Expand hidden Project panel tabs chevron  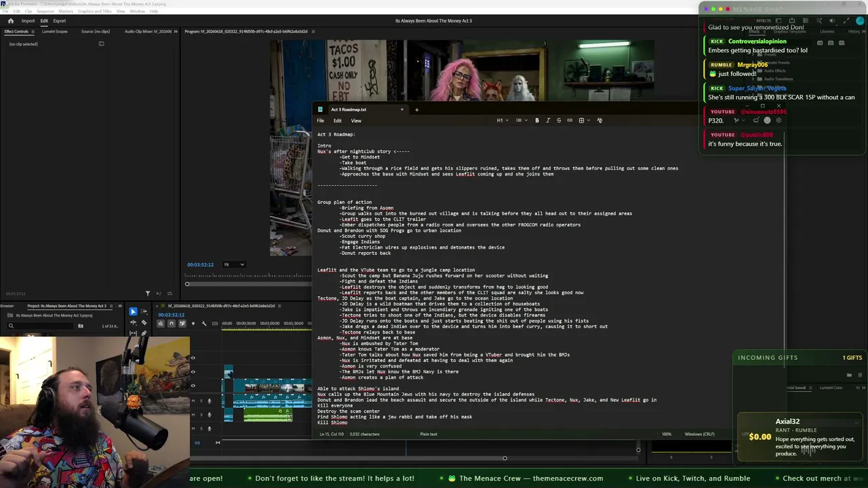120,306
